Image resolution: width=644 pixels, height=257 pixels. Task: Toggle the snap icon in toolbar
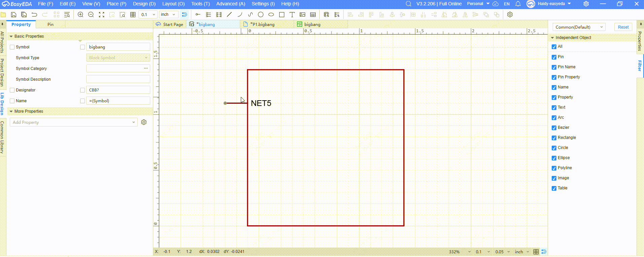pos(184,14)
